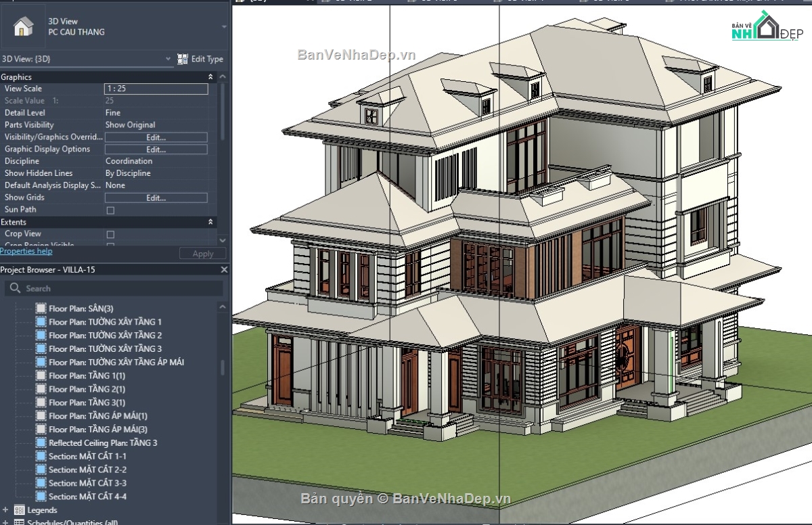Click the Section: MẶT CẮT 1-1 icon
This screenshot has width=812, height=525.
41,456
